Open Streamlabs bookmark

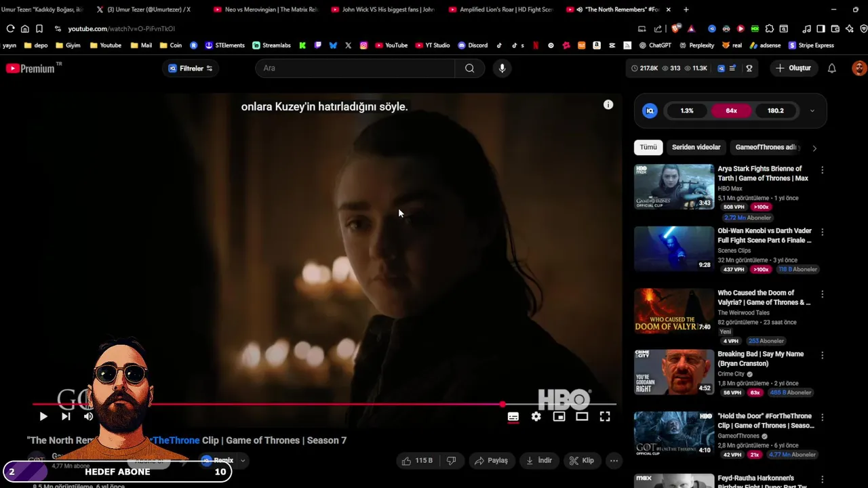[x=271, y=45]
